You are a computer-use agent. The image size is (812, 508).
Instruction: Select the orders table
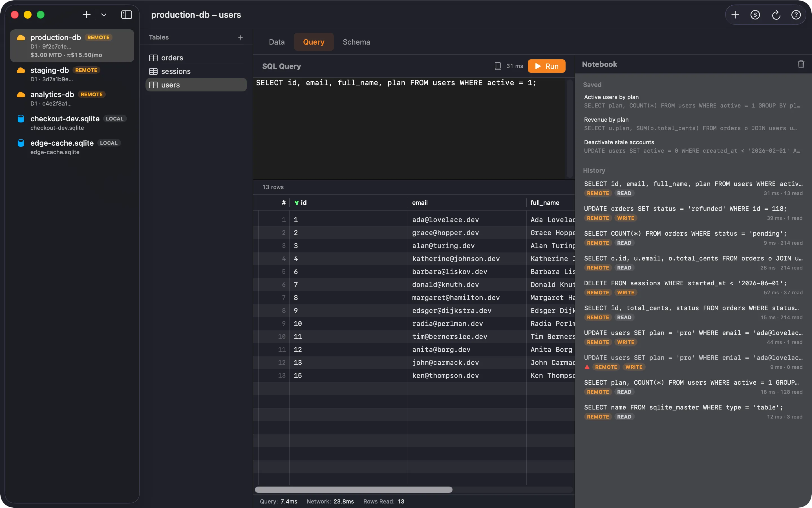(196, 58)
